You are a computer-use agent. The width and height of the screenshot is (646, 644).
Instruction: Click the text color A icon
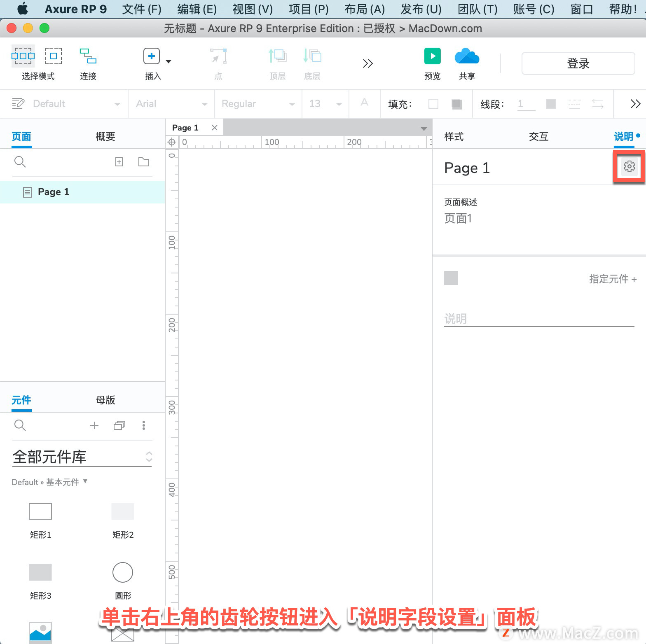[364, 103]
